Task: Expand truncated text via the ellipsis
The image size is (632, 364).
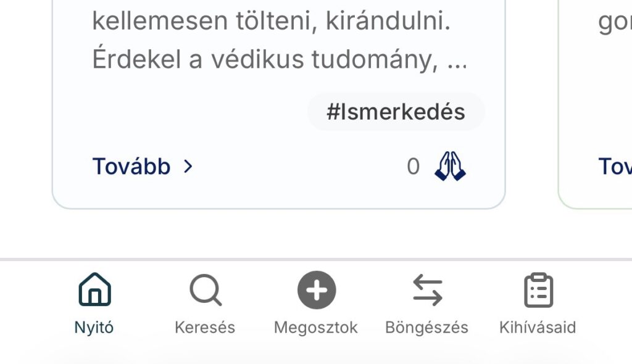Action: tap(457, 62)
